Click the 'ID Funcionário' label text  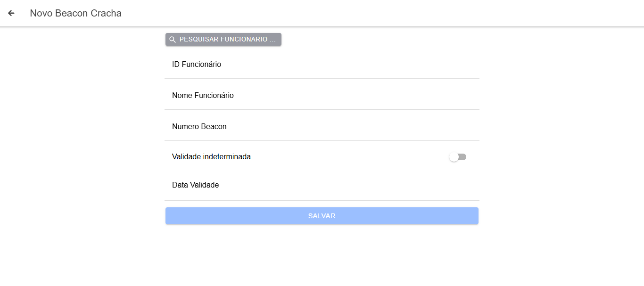[197, 65]
